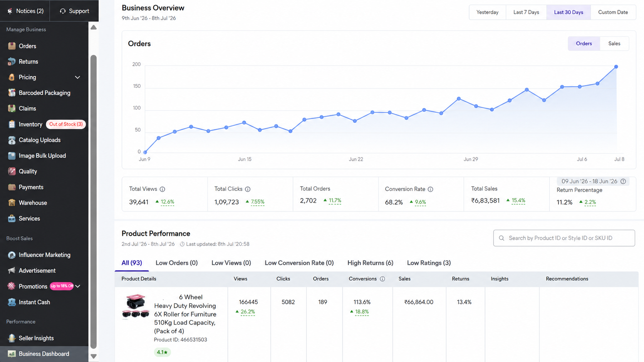Select the Yesterday date range
The image size is (644, 362).
487,12
